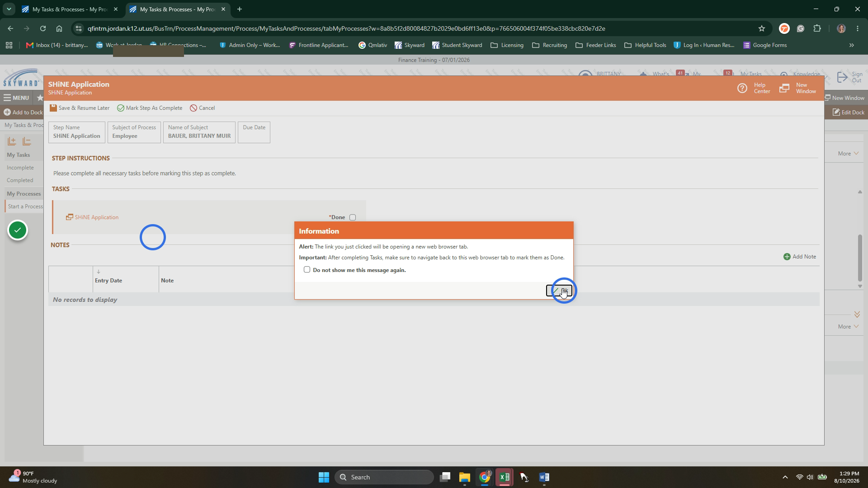The height and width of the screenshot is (488, 868).
Task: Click the expand-all tree icon in sidebar
Action: (x=12, y=141)
